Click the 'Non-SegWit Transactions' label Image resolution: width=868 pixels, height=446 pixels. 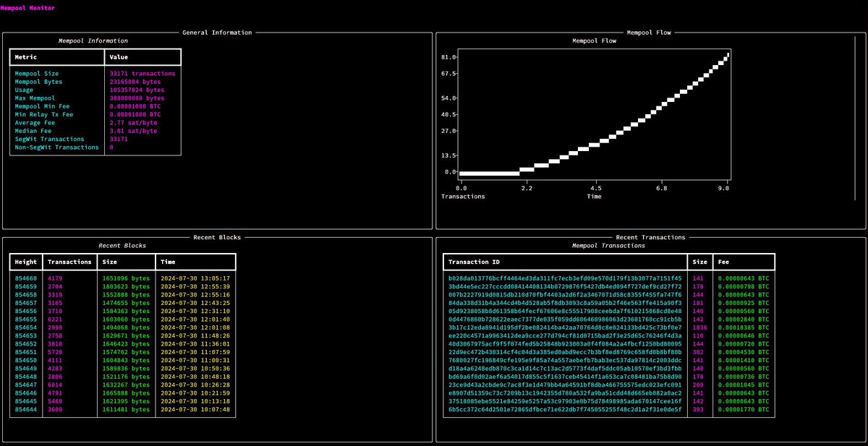tap(56, 147)
